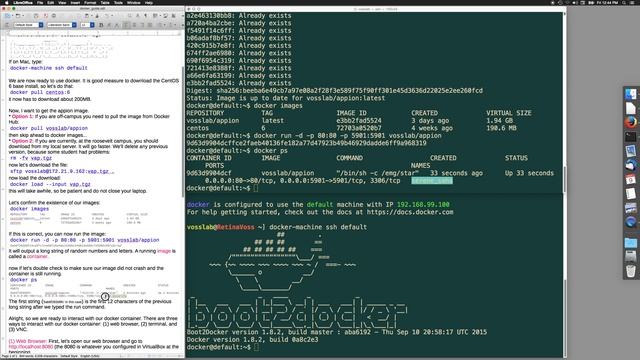640x360 pixels.
Task: Open the Help menu
Action: (x=149, y=2)
